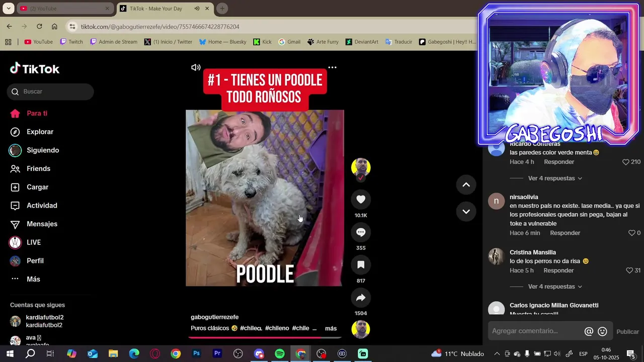Mute the TikTok tab audio icon
Viewport: 644px width, 362px height.
[x=197, y=9]
